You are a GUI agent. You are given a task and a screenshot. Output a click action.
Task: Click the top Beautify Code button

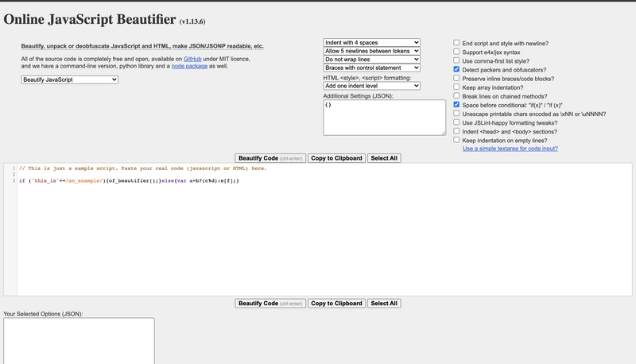click(x=270, y=158)
